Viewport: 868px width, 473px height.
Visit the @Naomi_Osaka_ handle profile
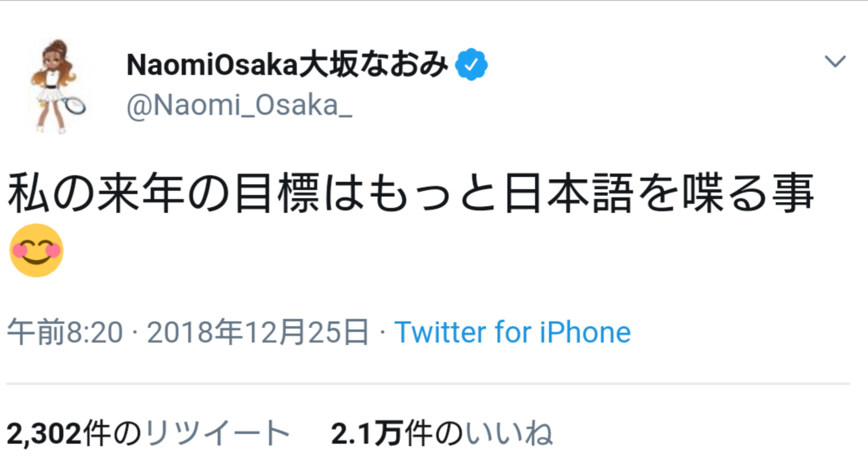(239, 106)
